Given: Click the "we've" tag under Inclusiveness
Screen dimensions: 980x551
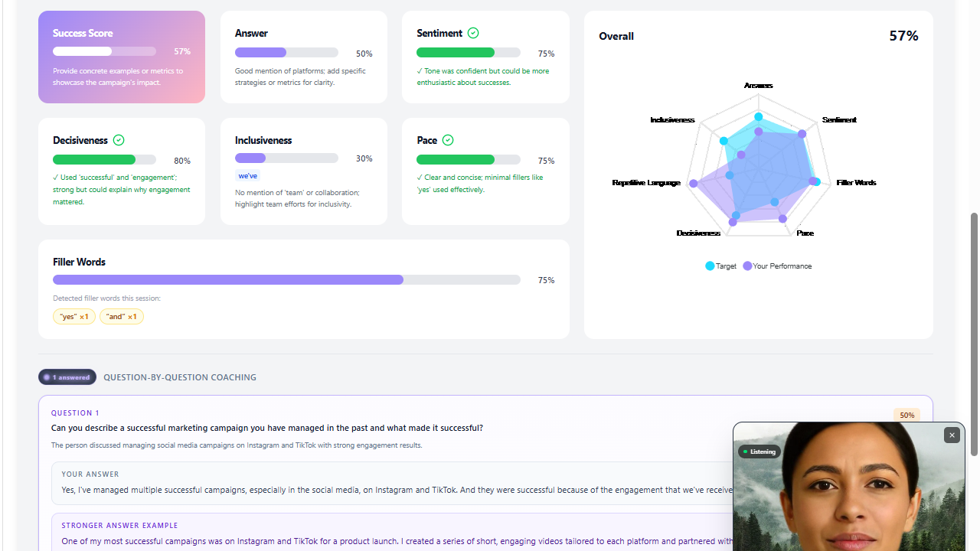Looking at the screenshot, I should (247, 176).
